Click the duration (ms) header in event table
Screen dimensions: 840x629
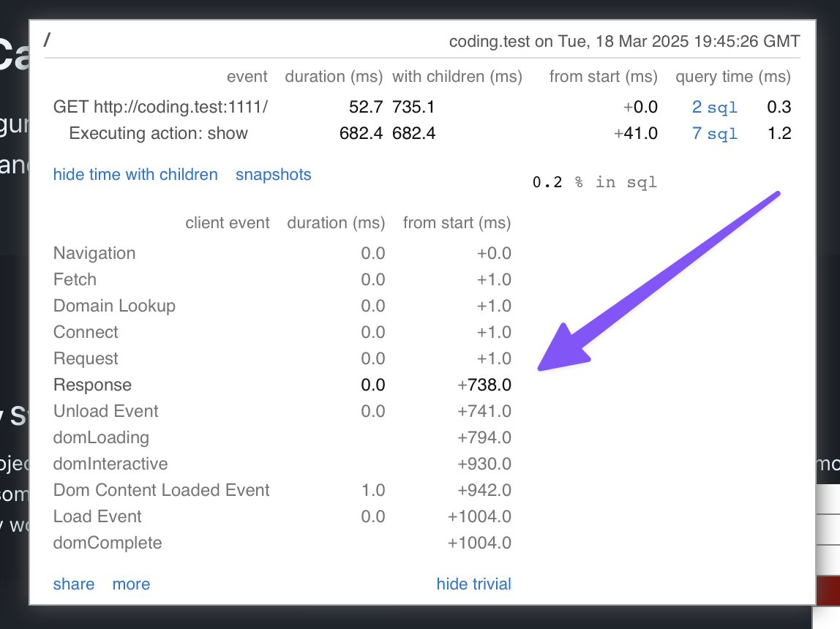tap(334, 77)
